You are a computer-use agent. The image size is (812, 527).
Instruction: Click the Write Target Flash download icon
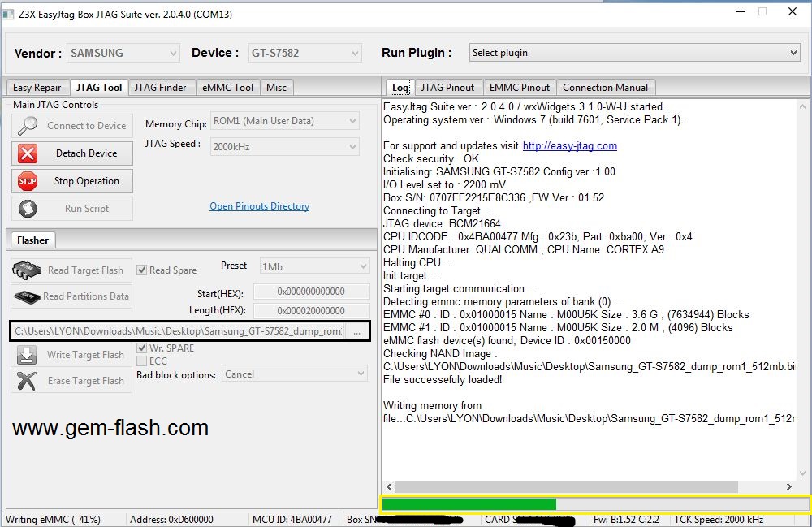(x=27, y=355)
